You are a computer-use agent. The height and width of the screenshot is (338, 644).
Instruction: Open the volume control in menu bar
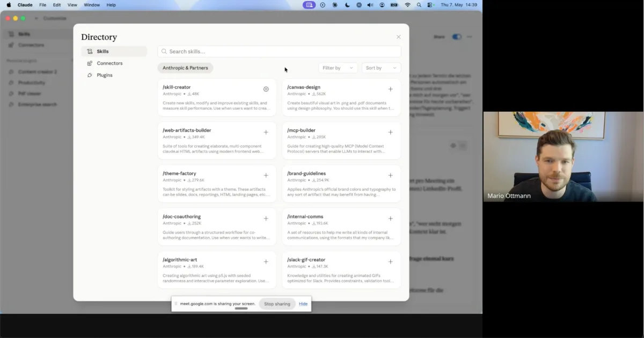point(370,5)
